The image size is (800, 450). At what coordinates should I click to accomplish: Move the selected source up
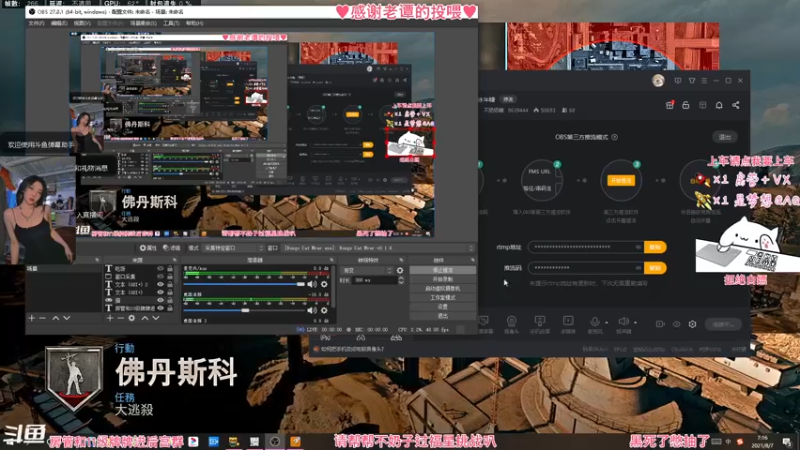coord(145,318)
